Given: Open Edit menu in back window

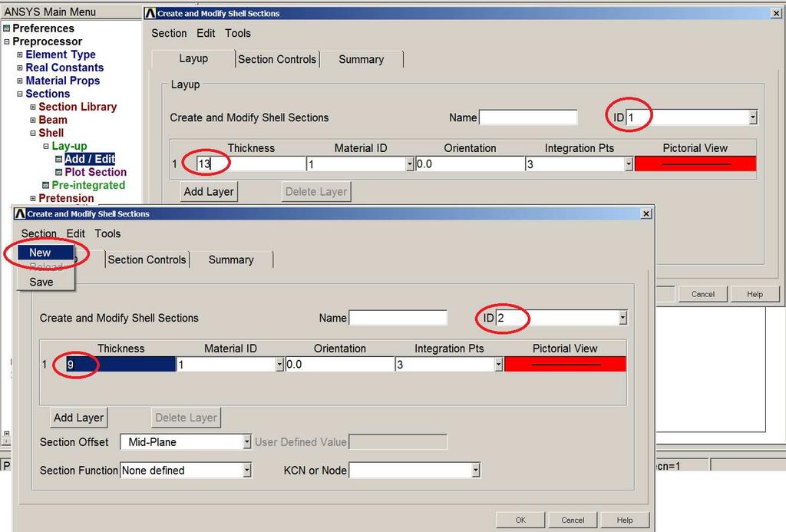Looking at the screenshot, I should (206, 33).
